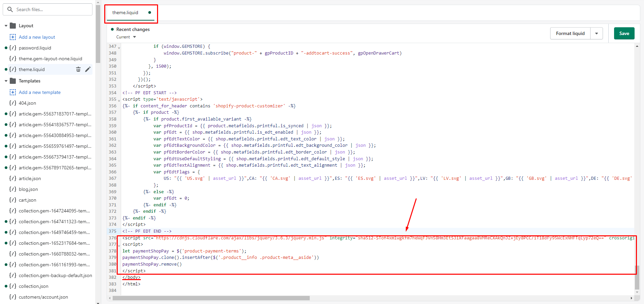The height and width of the screenshot is (304, 644).
Task: Focus the Search files input
Action: coord(48,9)
